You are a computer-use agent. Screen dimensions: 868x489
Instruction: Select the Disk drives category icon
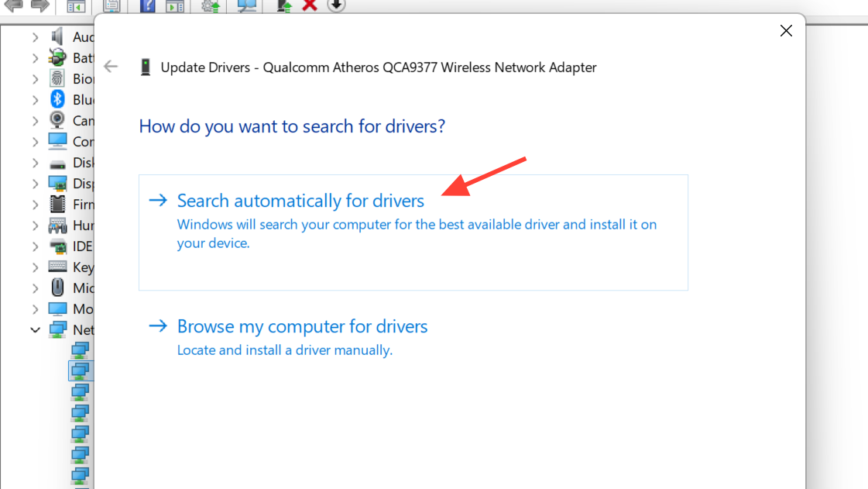pos(57,164)
